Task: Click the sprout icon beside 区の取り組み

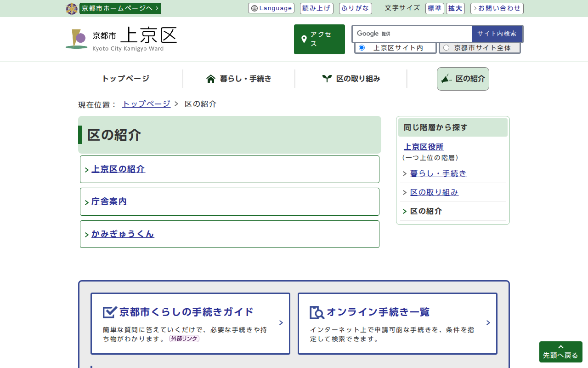Action: pyautogui.click(x=327, y=79)
